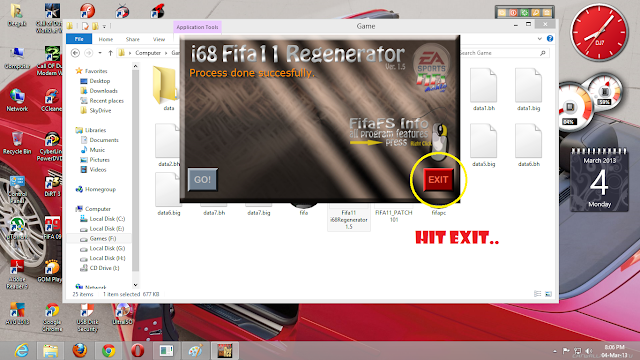Open the Videos library
The image size is (640, 360).
point(98,169)
